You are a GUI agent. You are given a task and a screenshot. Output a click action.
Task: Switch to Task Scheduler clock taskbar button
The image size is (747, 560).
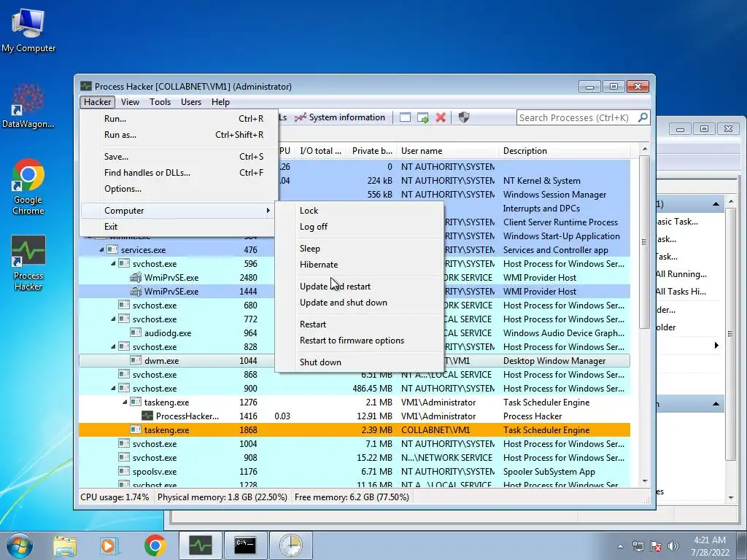[290, 545]
